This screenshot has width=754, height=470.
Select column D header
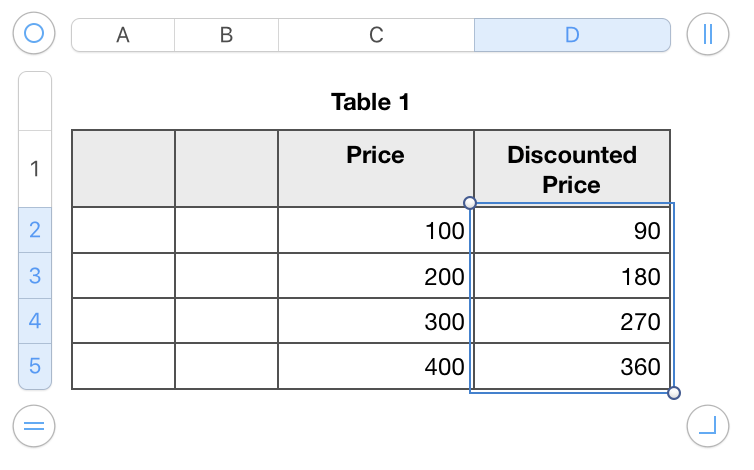point(572,35)
